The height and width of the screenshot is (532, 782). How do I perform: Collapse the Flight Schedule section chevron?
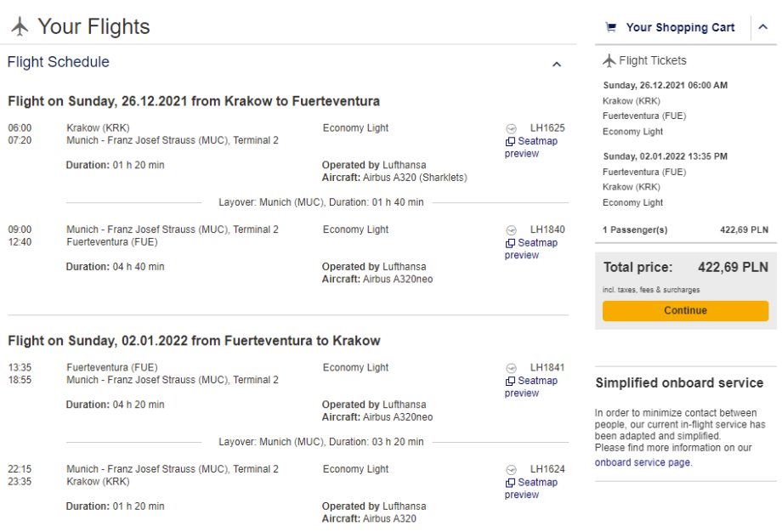pyautogui.click(x=557, y=64)
